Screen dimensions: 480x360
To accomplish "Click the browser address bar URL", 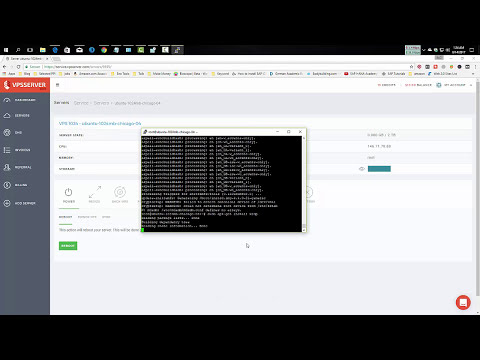I will point(78,67).
